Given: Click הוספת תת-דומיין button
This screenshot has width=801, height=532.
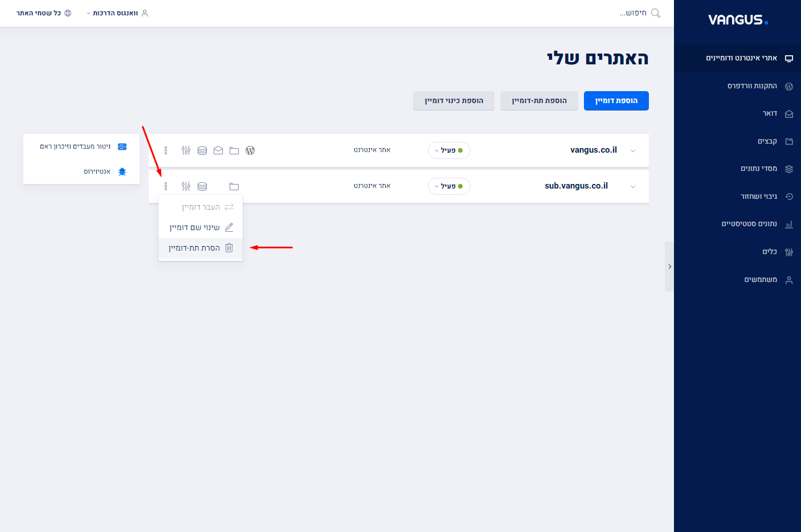Looking at the screenshot, I should pyautogui.click(x=539, y=101).
